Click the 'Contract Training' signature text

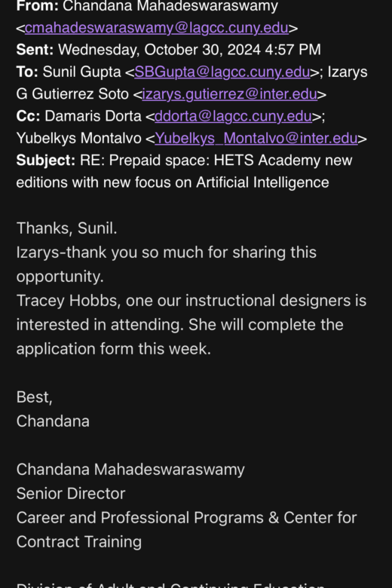pos(79,542)
